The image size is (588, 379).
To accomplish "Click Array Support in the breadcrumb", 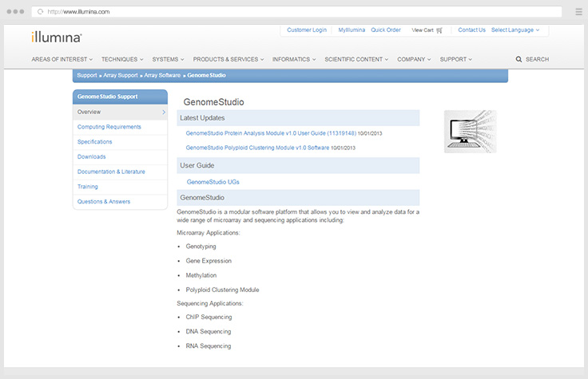I will [x=121, y=75].
